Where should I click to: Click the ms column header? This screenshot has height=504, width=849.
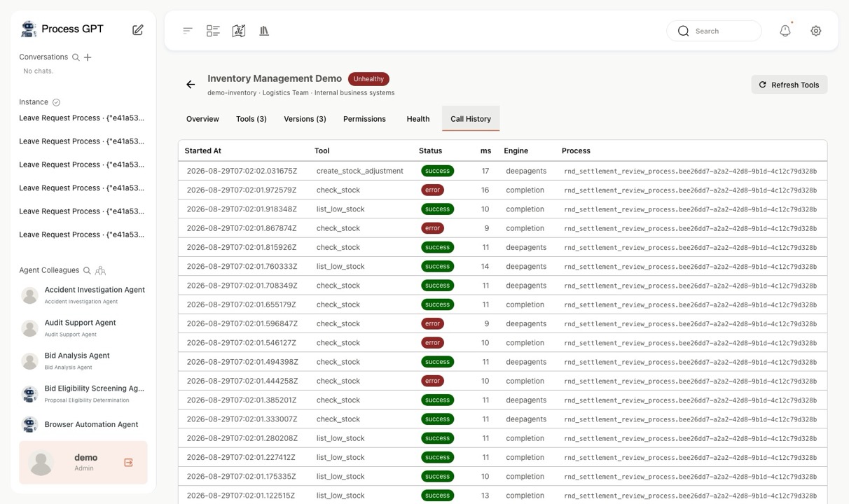click(486, 150)
